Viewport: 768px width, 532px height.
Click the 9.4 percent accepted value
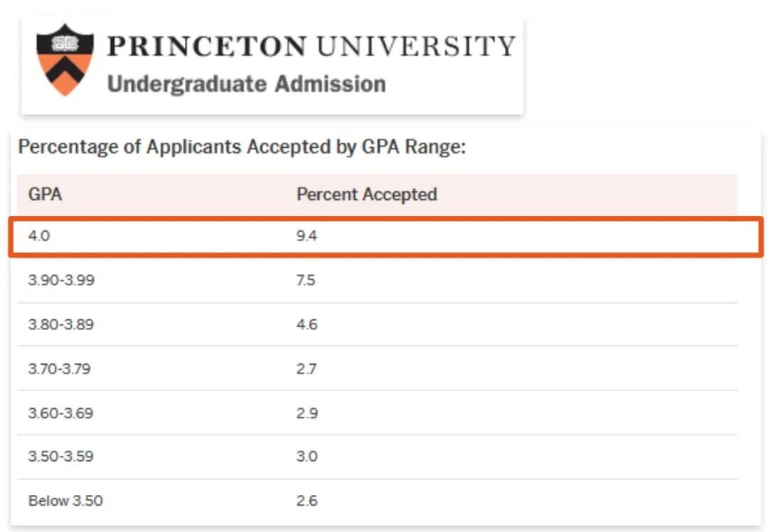point(306,236)
